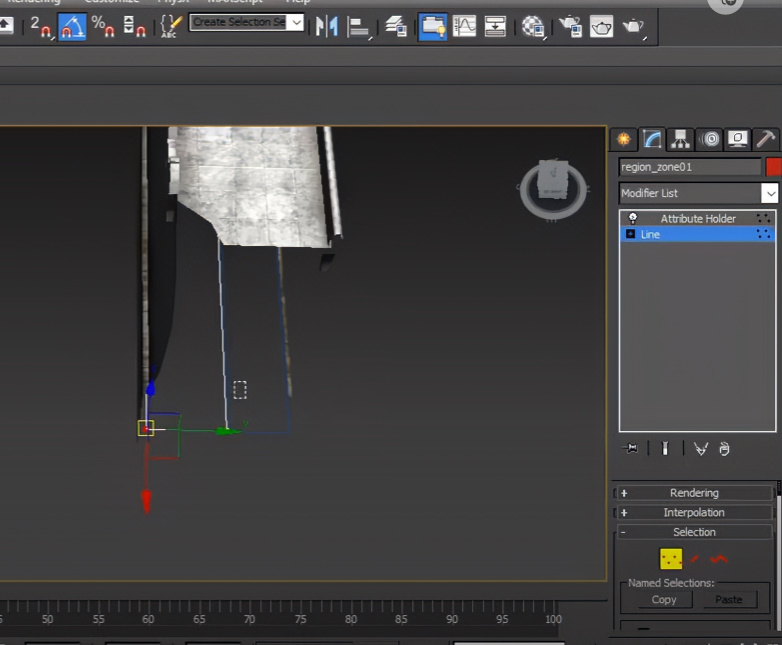Viewport: 782px width, 645px height.
Task: Switch to the Hierarchy panel tab
Action: pyautogui.click(x=680, y=139)
